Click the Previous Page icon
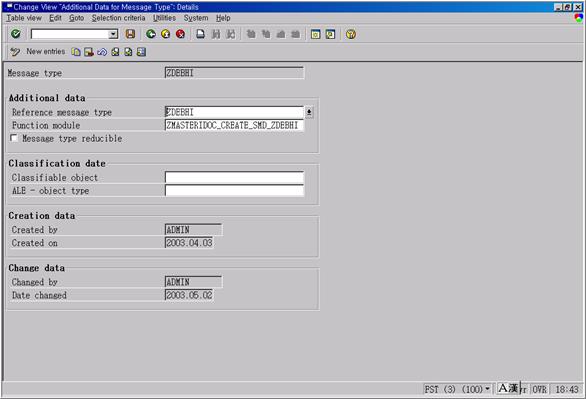This screenshot has height=399, width=586. [266, 34]
